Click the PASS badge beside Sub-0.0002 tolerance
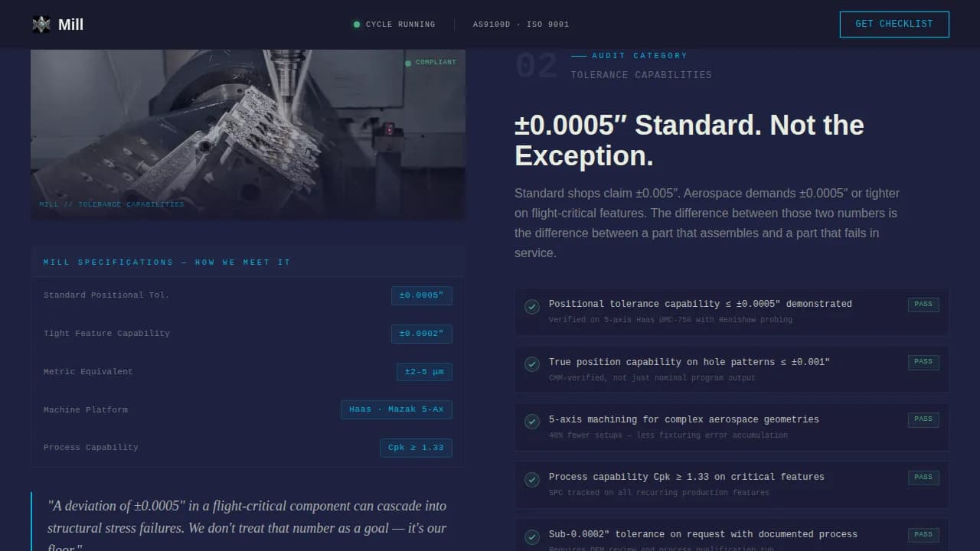The width and height of the screenshot is (980, 551). coord(923,534)
